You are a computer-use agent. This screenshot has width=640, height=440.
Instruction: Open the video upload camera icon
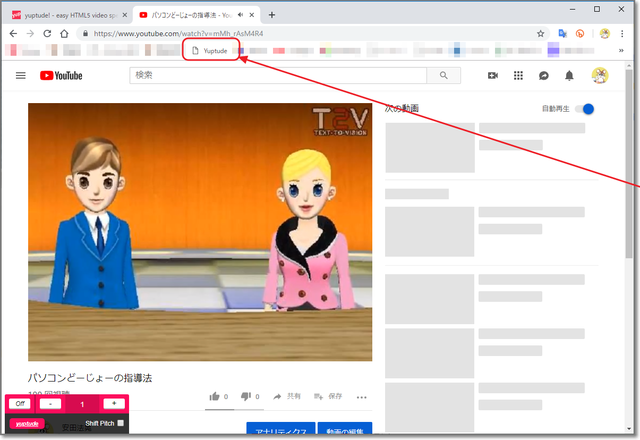492,75
